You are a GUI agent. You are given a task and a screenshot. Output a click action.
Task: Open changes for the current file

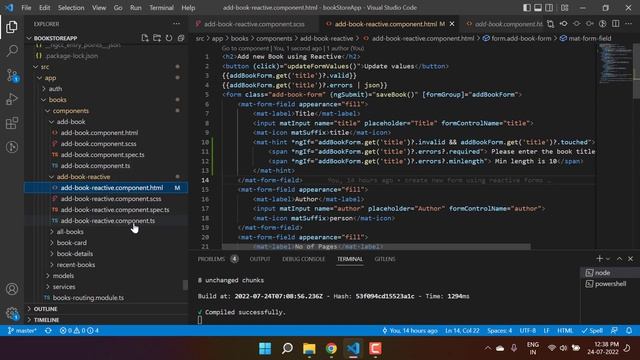(550, 24)
